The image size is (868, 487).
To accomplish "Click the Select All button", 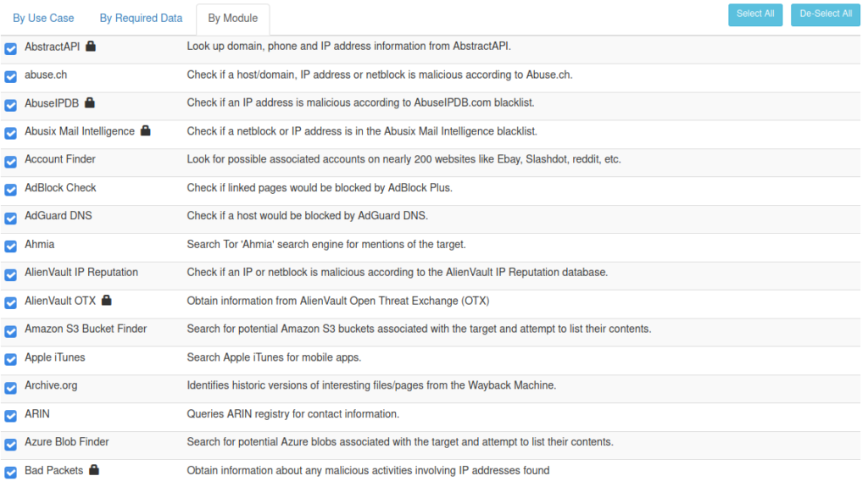I will [755, 14].
